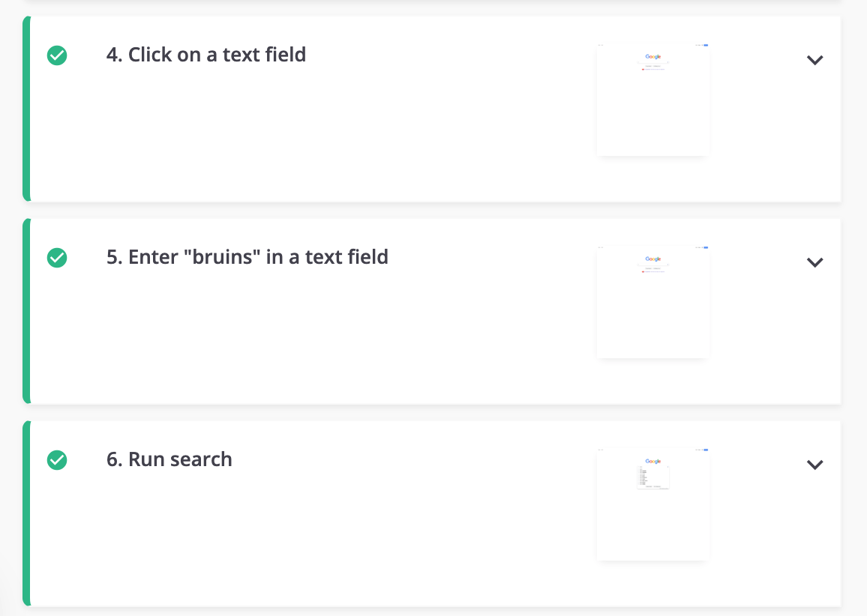Click the green status bar on step 4 card
867x616 pixels.
click(26, 109)
